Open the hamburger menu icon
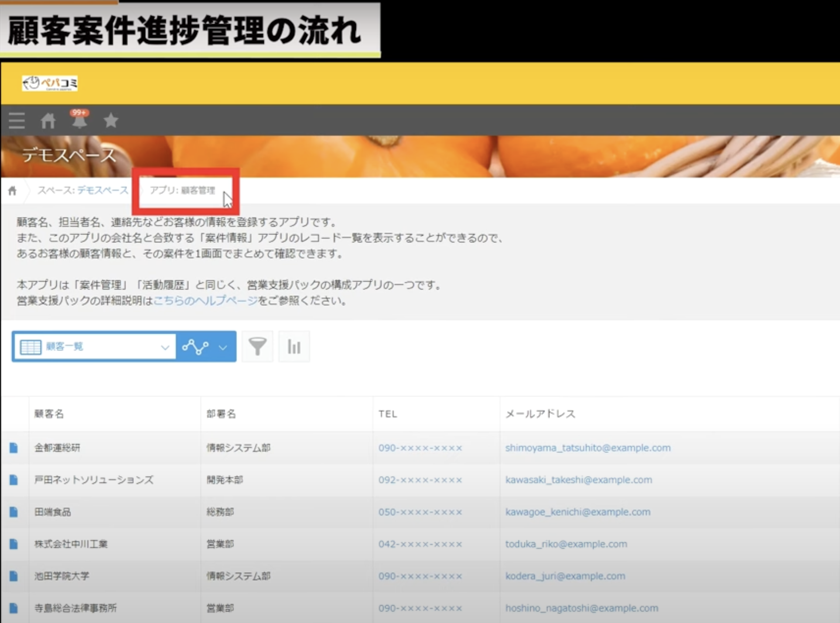Image resolution: width=840 pixels, height=623 pixels. pyautogui.click(x=17, y=120)
